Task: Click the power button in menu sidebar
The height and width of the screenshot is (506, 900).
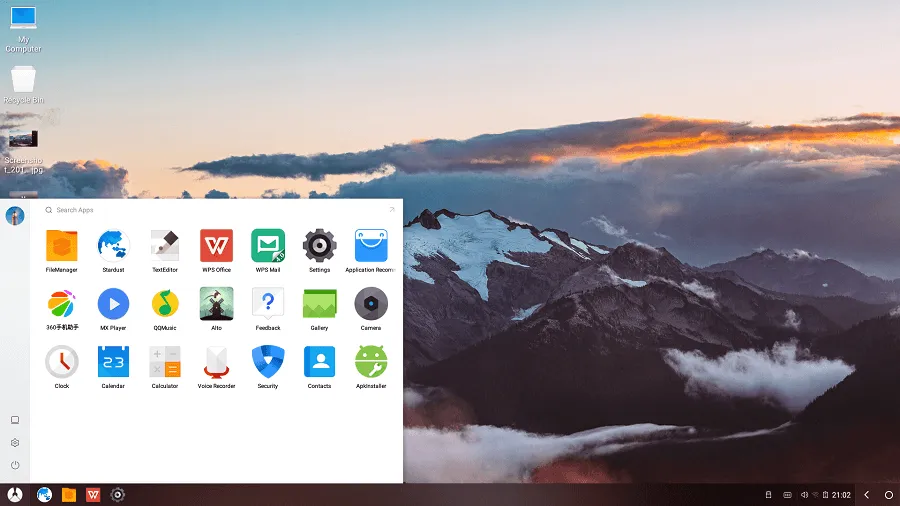Action: click(15, 465)
